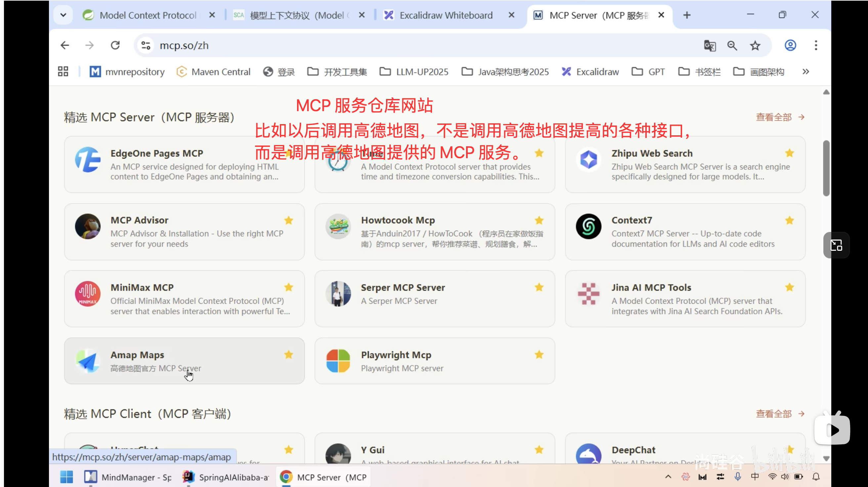Show more bookmarks with the chevron
868x487 pixels.
[806, 71]
